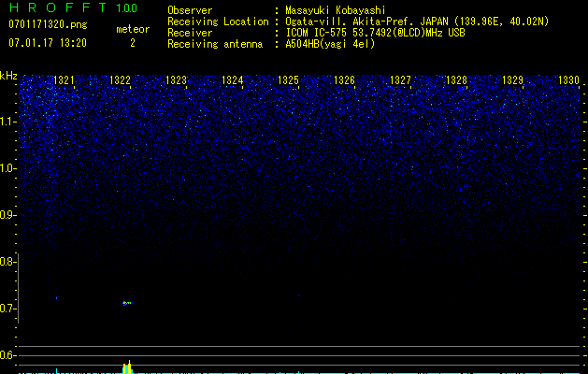Click the 1.1 kHz axis label
Screen dimensions: 588x374
click(x=7, y=122)
